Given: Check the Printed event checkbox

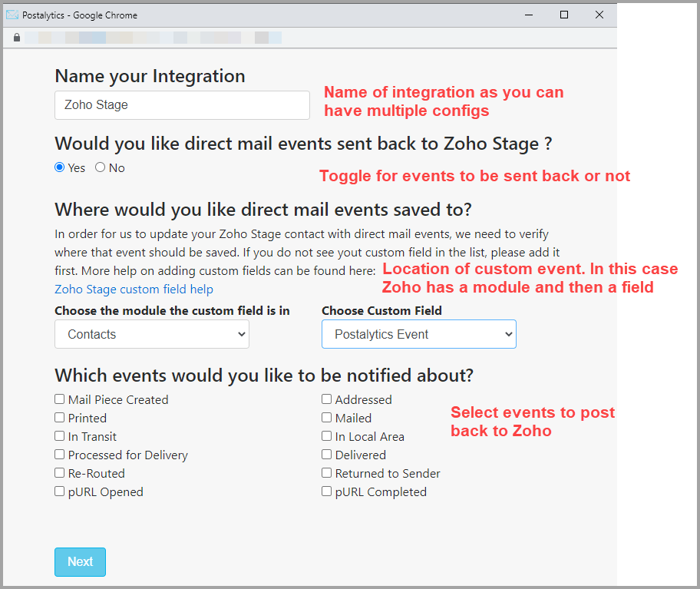Looking at the screenshot, I should pos(59,418).
